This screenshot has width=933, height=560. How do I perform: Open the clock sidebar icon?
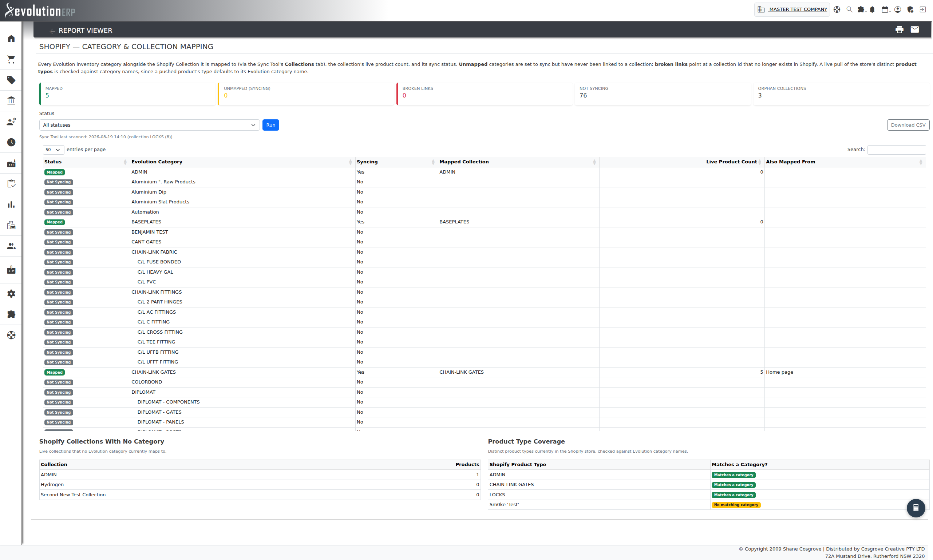tap(11, 142)
